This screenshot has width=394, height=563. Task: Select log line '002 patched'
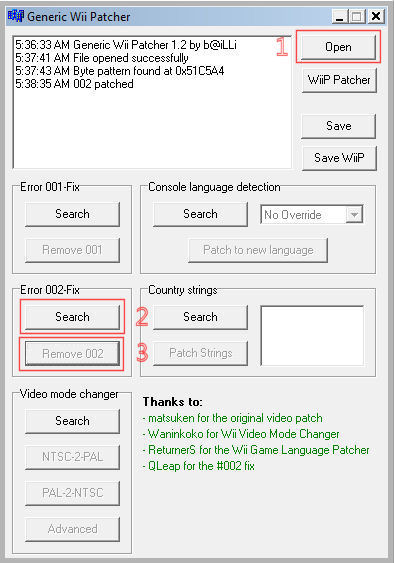point(74,84)
